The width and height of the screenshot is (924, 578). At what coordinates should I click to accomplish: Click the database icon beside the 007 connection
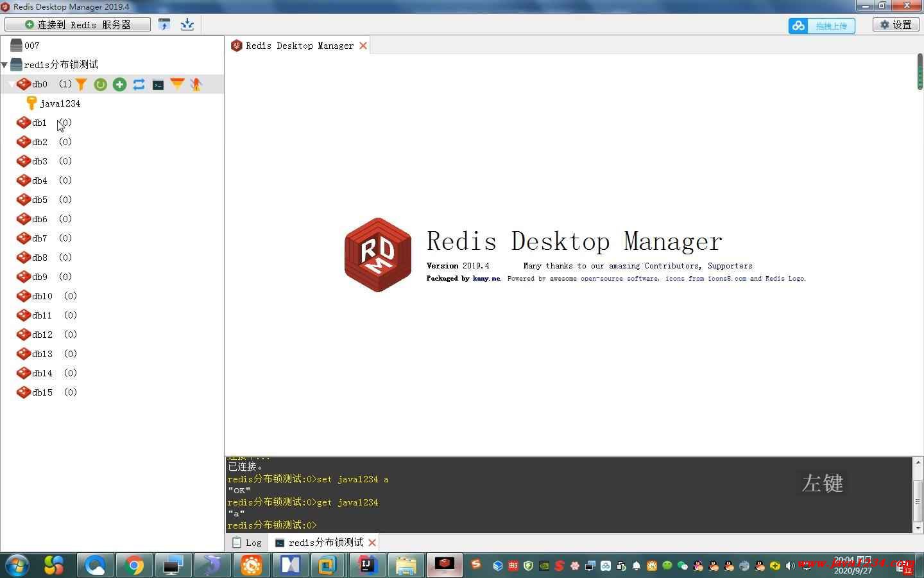tap(16, 46)
